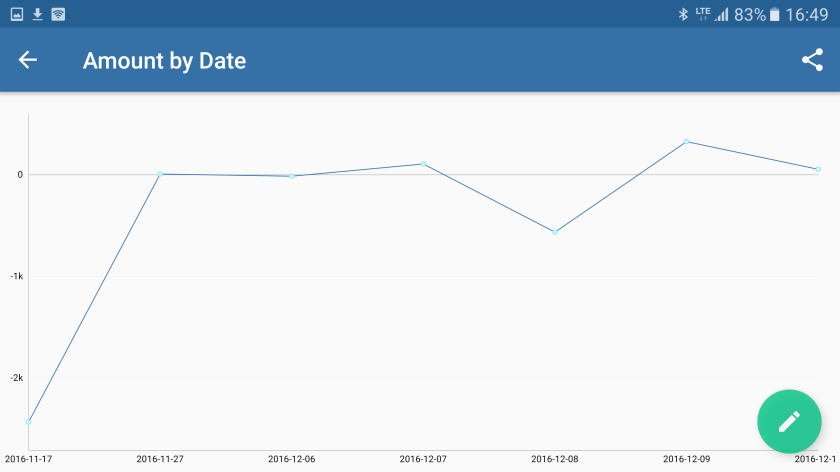Tap the LTE network indicator
This screenshot has width=840, height=472.
click(703, 14)
